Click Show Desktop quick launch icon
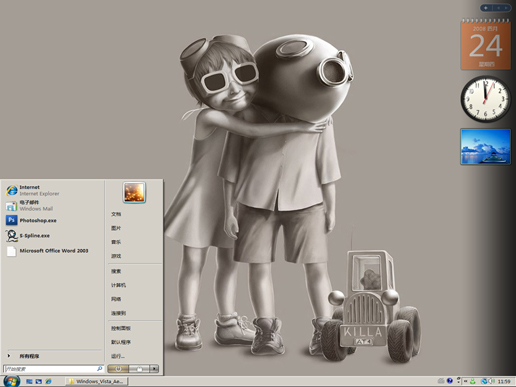Viewport: 516px width, 387px height. (x=29, y=381)
